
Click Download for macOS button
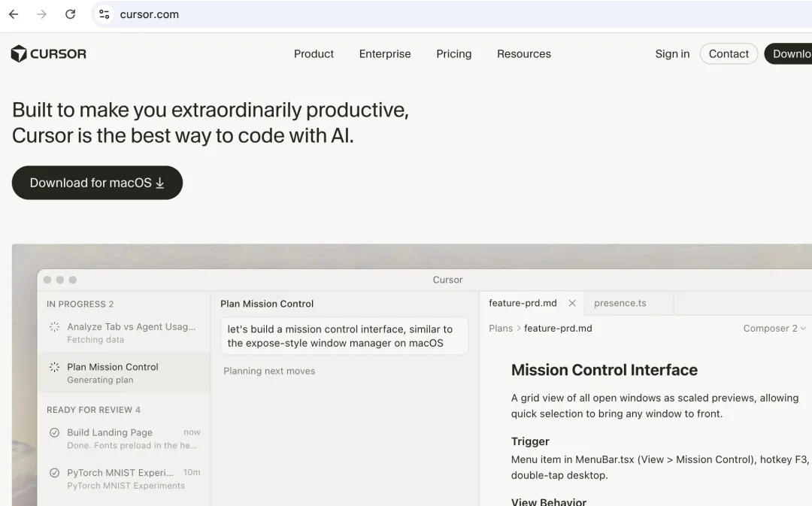pyautogui.click(x=97, y=183)
